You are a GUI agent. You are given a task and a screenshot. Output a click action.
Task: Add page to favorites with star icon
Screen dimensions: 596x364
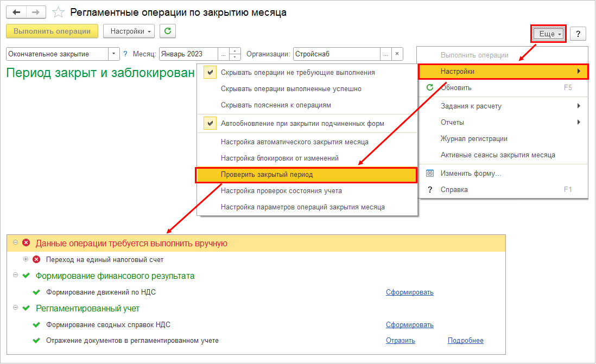click(58, 12)
